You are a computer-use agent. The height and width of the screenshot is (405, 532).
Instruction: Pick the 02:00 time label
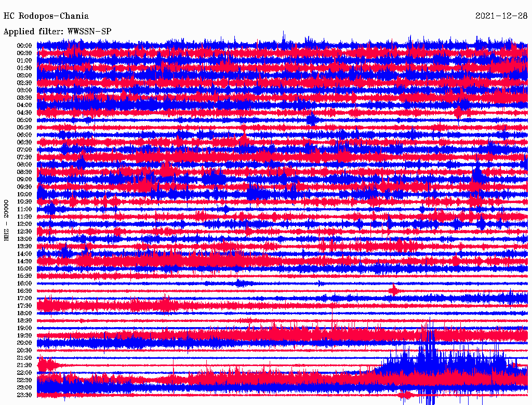[x=24, y=75]
